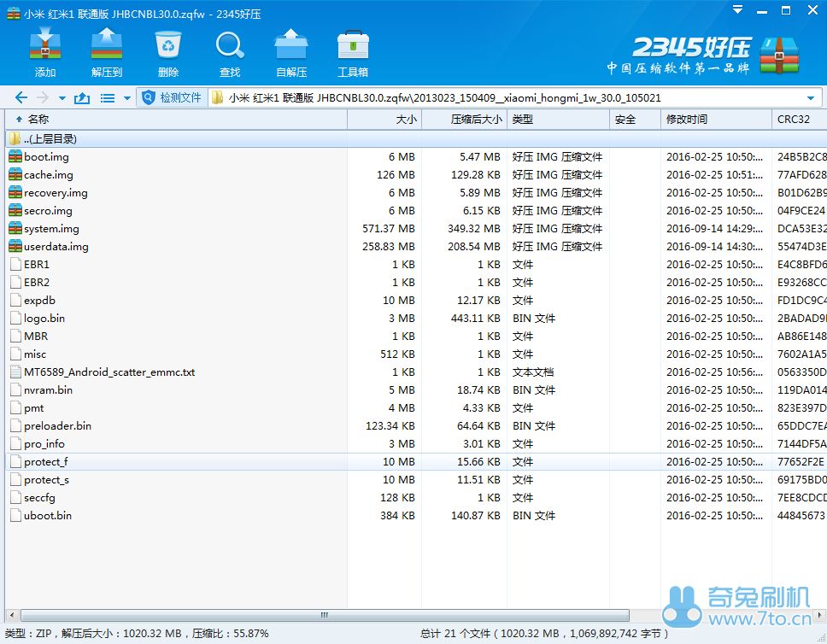Click the 2345好压 brand logo
This screenshot has width=827, height=644.
(x=705, y=55)
